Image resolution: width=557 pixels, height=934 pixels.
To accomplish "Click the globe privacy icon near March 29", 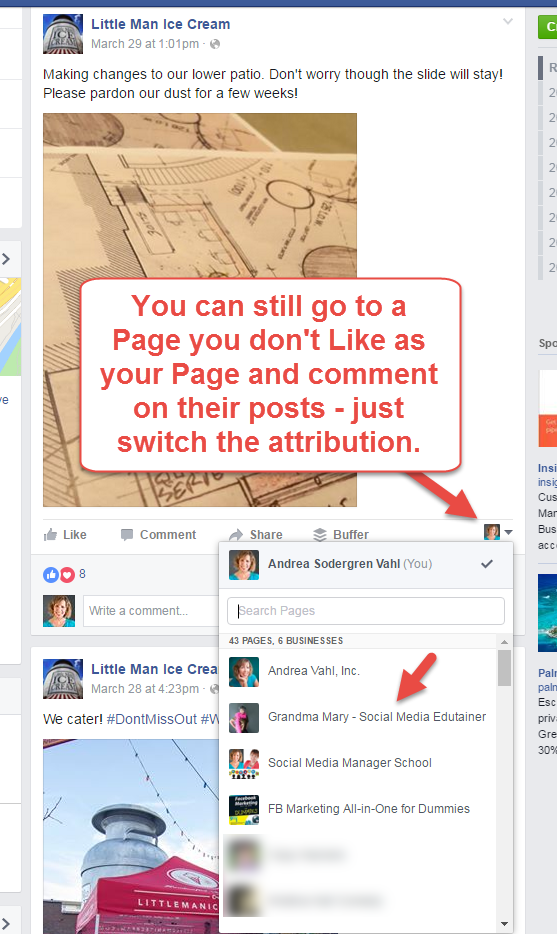I will (216, 44).
